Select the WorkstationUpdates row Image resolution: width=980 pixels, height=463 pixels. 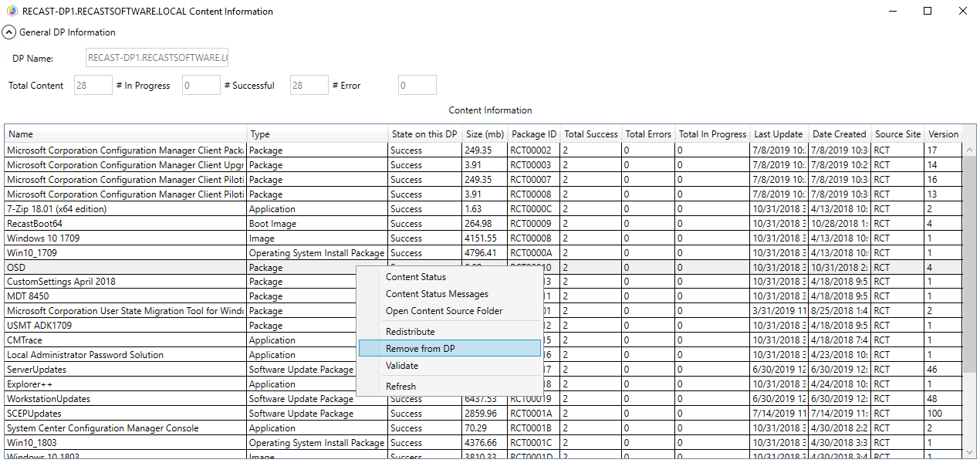pyautogui.click(x=484, y=399)
